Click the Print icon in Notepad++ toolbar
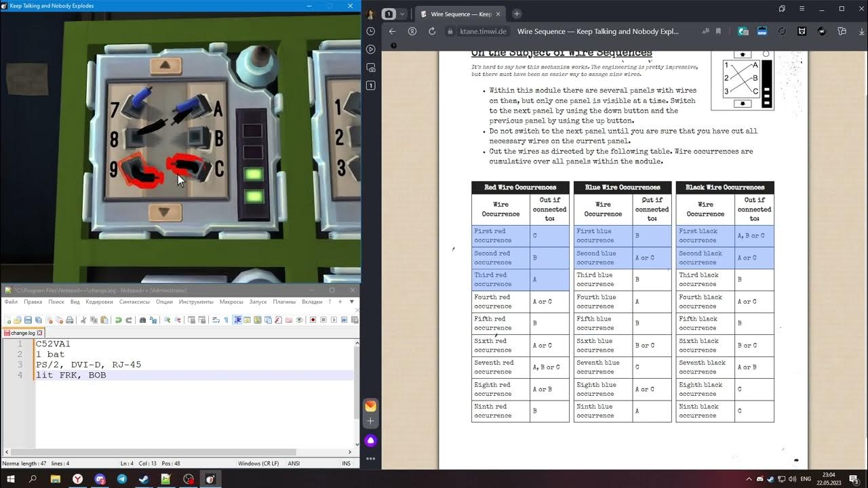 pos(69,320)
